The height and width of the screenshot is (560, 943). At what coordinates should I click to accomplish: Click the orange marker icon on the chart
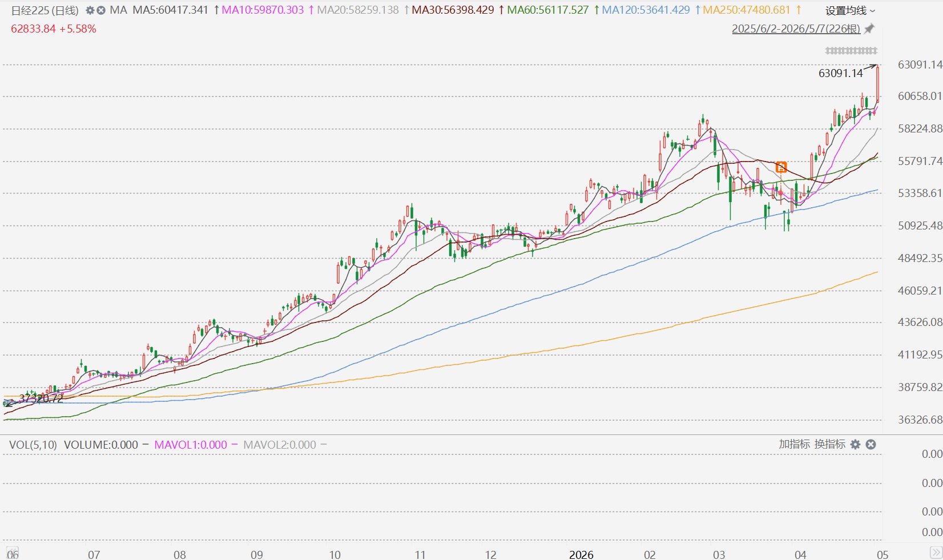781,167
